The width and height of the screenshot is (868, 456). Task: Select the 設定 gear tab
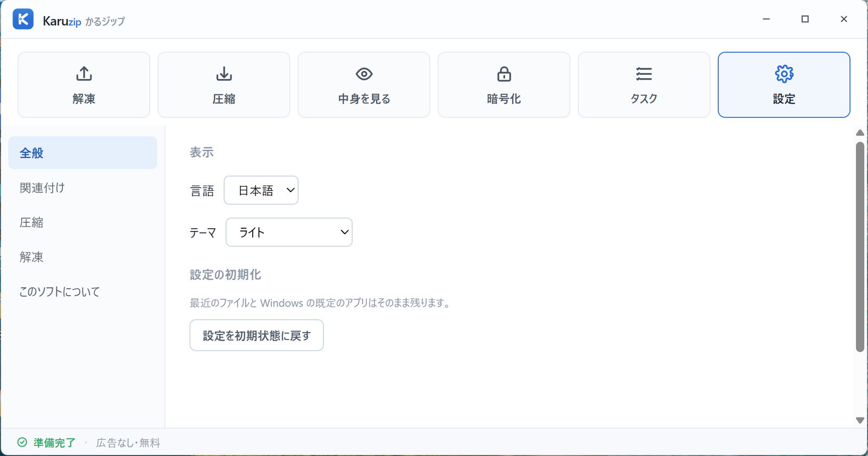coord(784,85)
